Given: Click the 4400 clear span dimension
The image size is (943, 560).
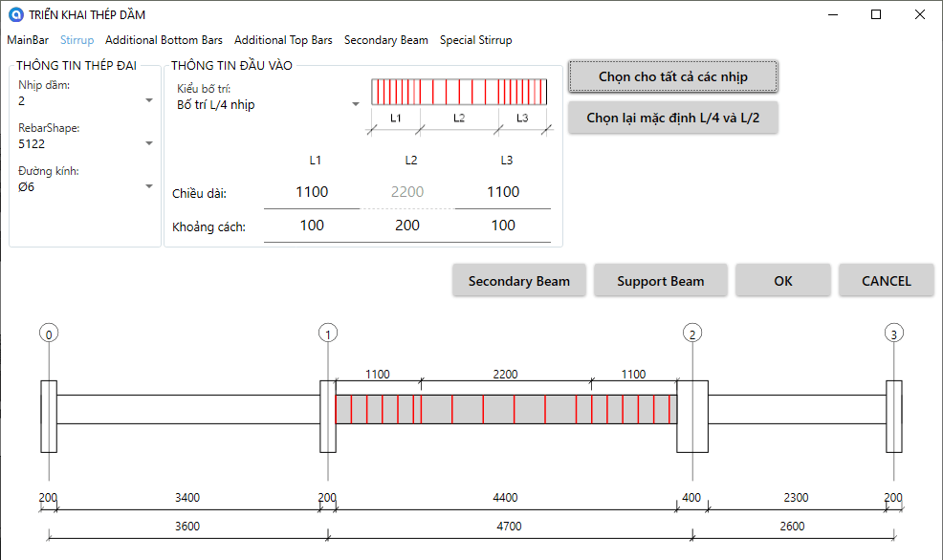Looking at the screenshot, I should 505,498.
